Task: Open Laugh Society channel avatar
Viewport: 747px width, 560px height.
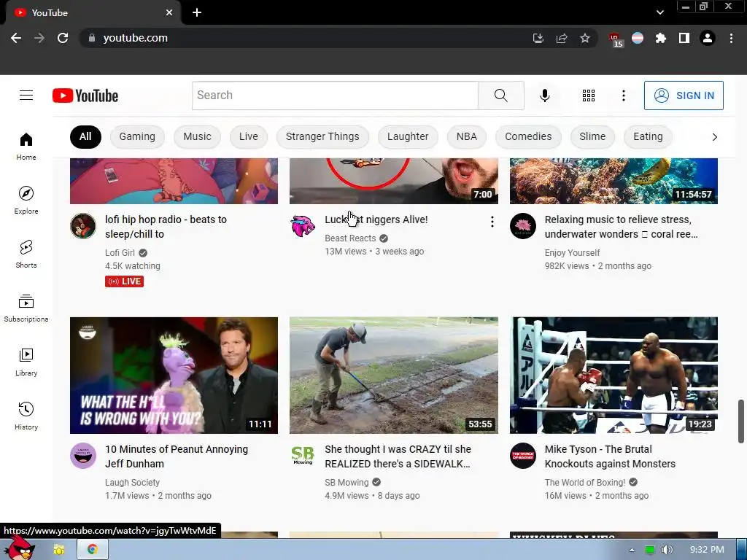Action: [83, 456]
